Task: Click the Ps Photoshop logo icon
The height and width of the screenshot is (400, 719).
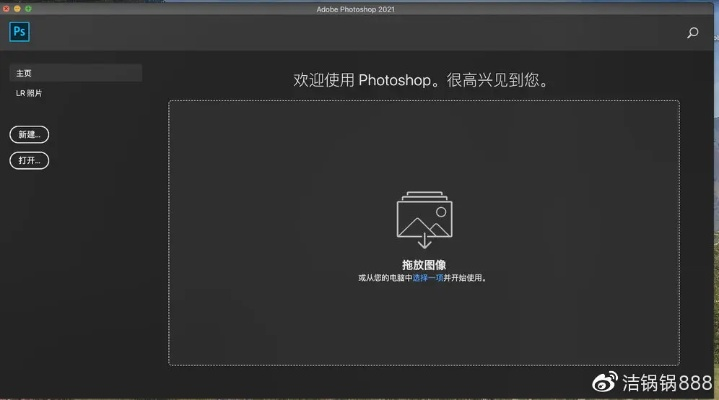Action: tap(19, 32)
